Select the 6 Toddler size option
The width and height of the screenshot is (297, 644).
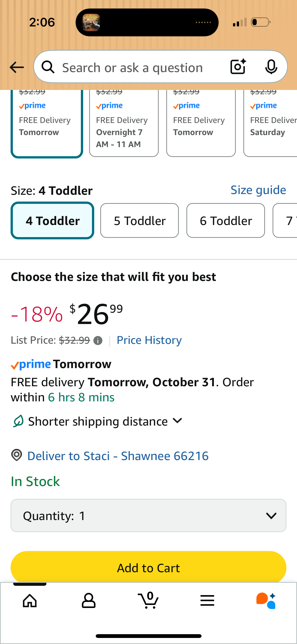(x=225, y=220)
